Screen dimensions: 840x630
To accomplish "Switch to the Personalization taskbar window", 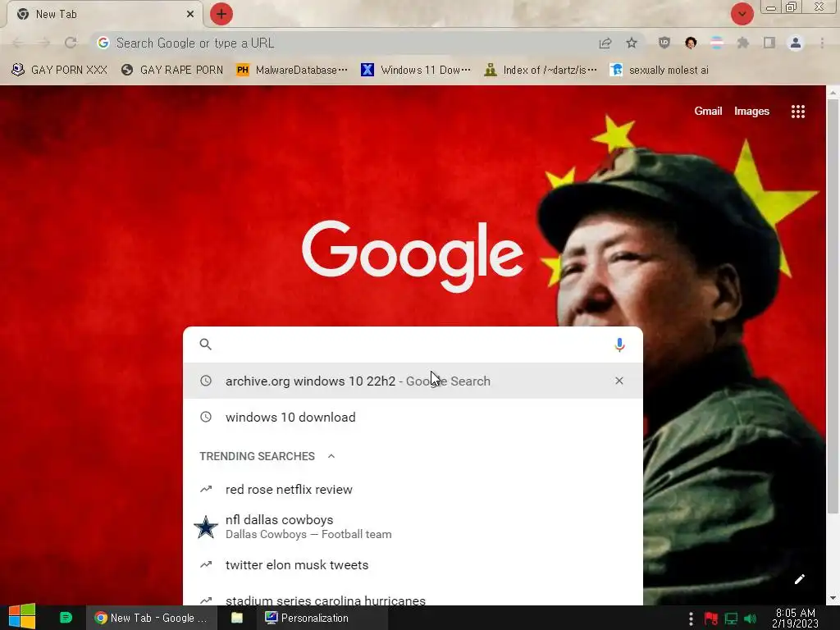I will (x=322, y=618).
